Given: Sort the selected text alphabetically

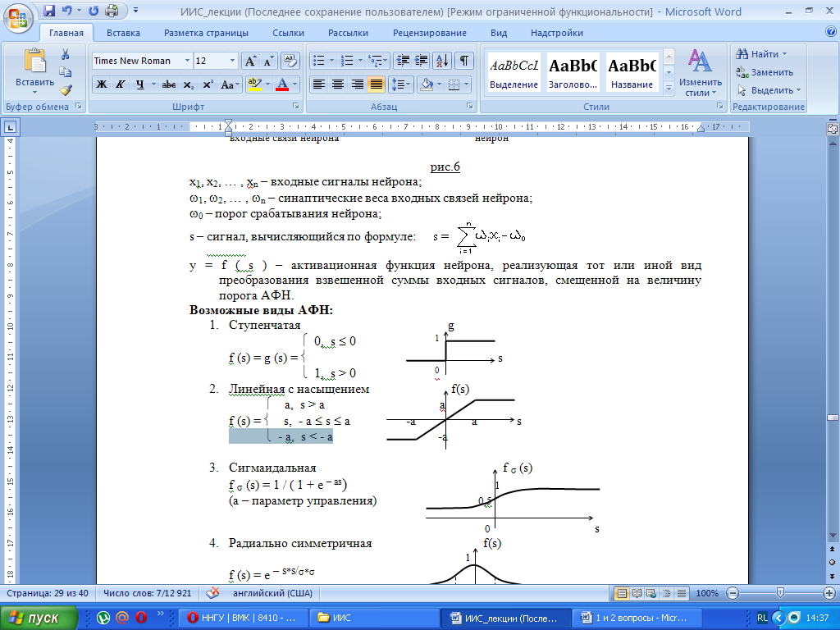Looking at the screenshot, I should click(x=442, y=61).
